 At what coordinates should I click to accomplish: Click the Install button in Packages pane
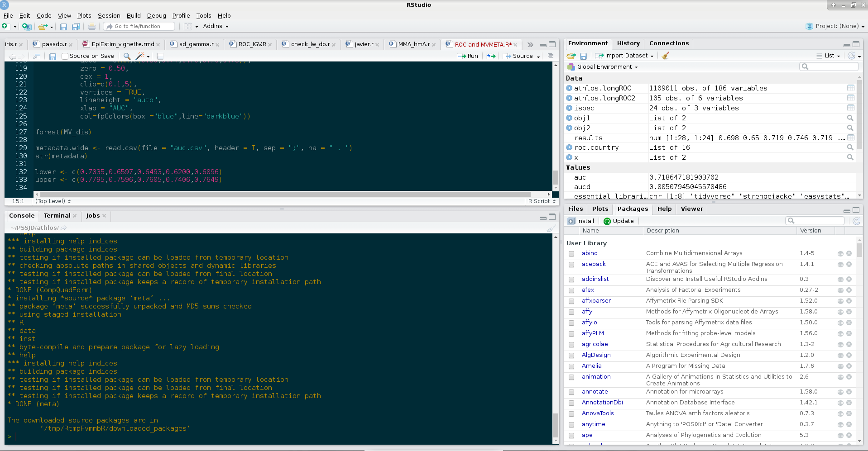[x=581, y=221]
